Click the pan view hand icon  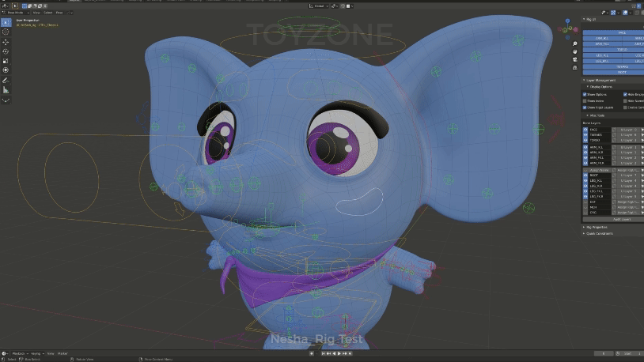[x=575, y=51]
